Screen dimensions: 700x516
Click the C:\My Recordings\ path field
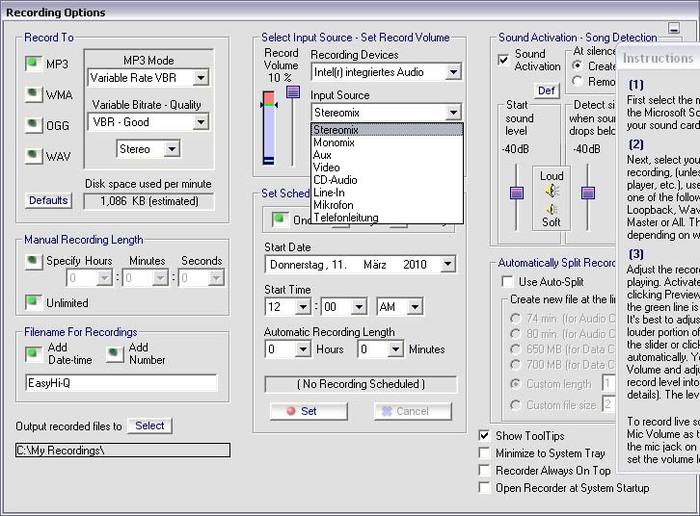(123, 450)
